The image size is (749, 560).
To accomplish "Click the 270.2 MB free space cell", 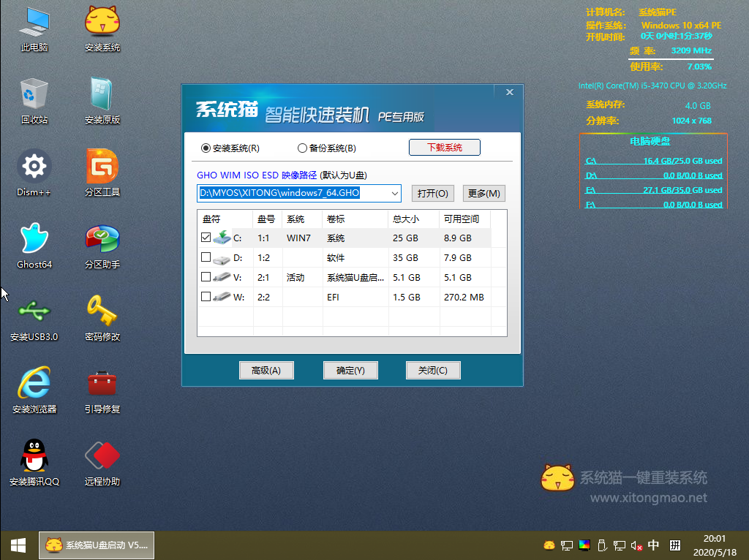I will (x=464, y=297).
